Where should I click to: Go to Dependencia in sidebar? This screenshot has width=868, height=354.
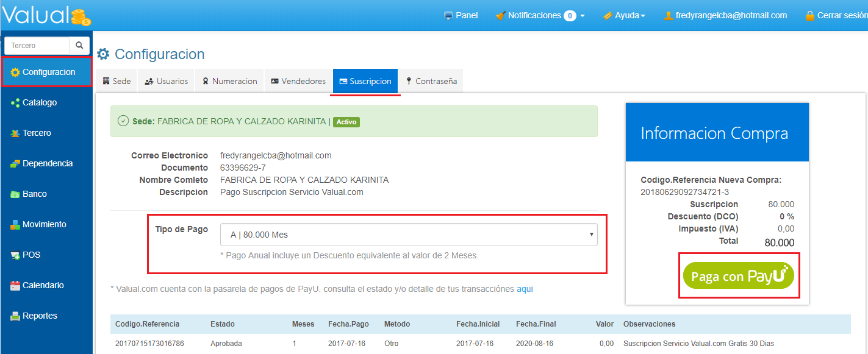[x=47, y=163]
